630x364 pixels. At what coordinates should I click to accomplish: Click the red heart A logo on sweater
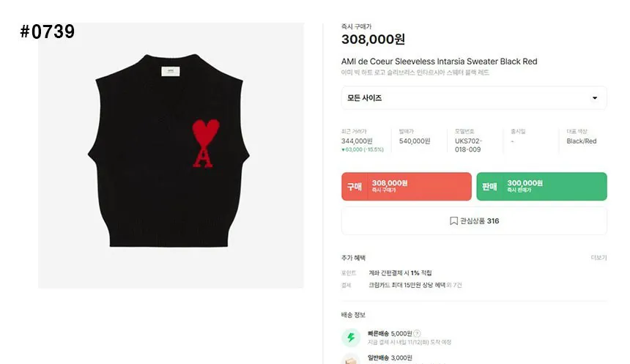pos(206,143)
